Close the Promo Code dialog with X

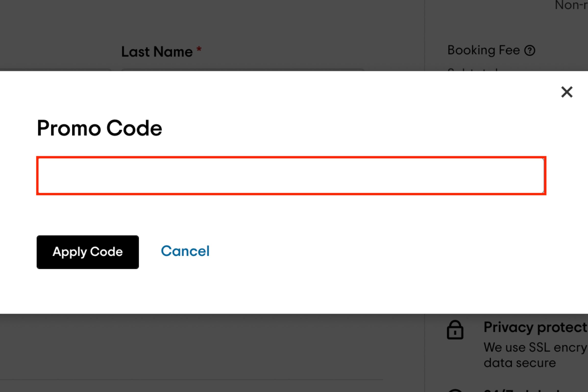(567, 92)
